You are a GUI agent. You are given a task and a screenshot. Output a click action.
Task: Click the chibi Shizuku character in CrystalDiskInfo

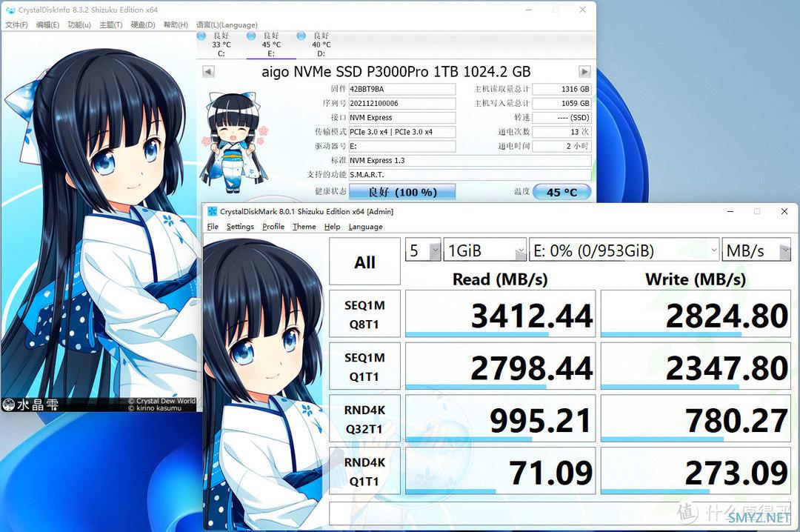pyautogui.click(x=234, y=143)
